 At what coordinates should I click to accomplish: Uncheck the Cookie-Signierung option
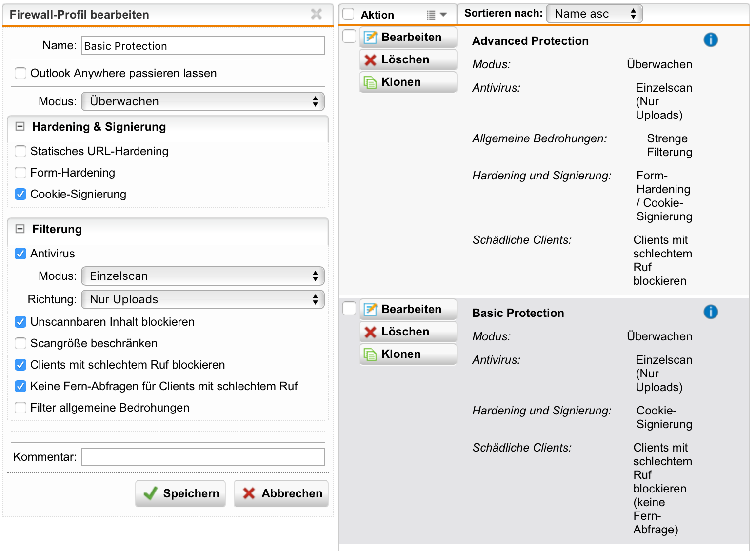[20, 194]
